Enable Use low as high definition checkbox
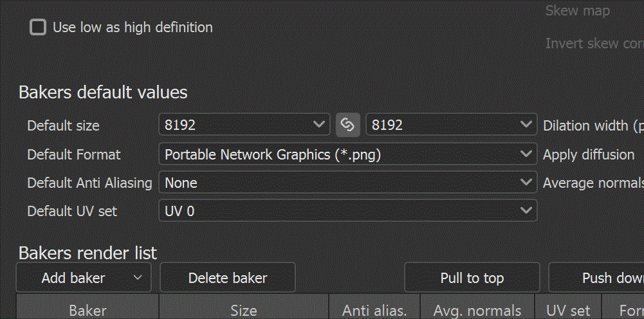This screenshot has width=644, height=319. (x=38, y=28)
